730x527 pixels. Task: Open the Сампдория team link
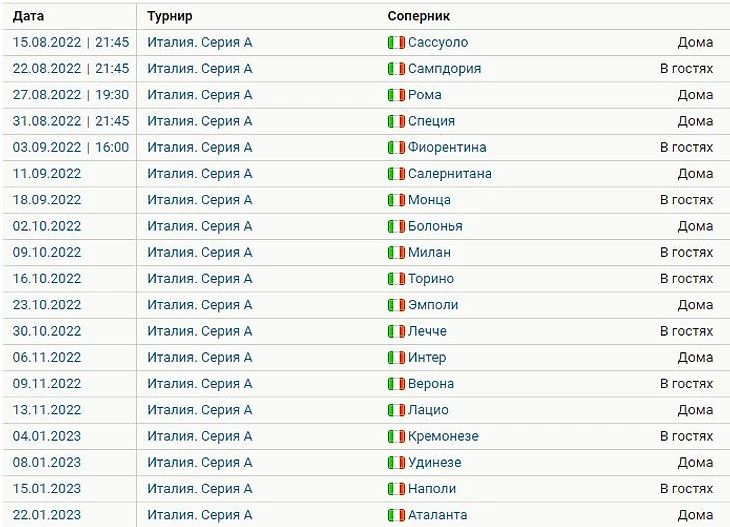(x=444, y=69)
